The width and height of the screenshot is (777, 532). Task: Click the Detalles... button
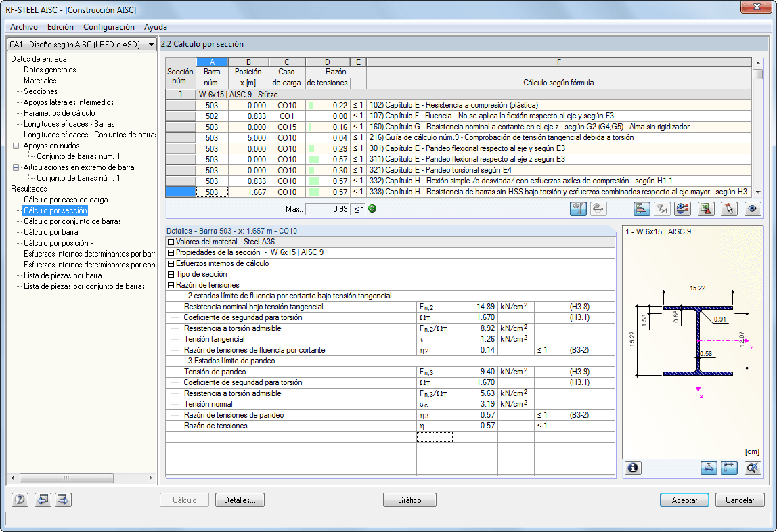(x=240, y=500)
